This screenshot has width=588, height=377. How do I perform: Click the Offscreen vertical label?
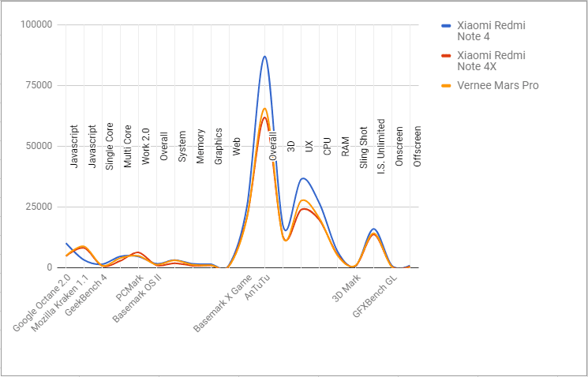[x=418, y=146]
